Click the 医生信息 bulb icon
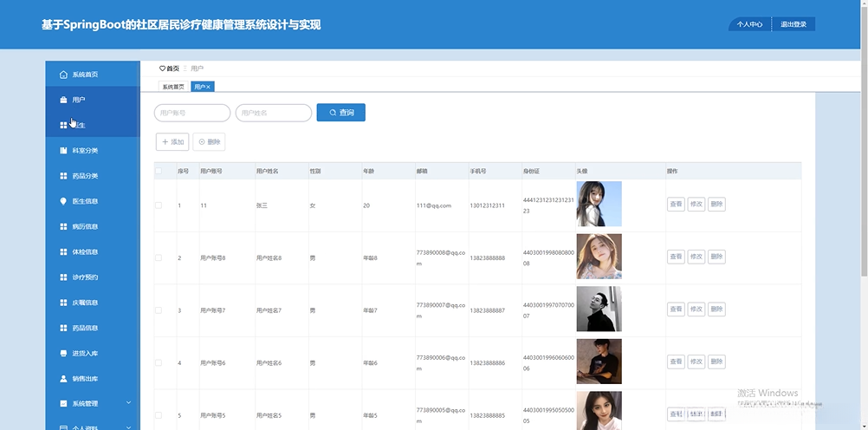868x430 pixels. pos(63,201)
